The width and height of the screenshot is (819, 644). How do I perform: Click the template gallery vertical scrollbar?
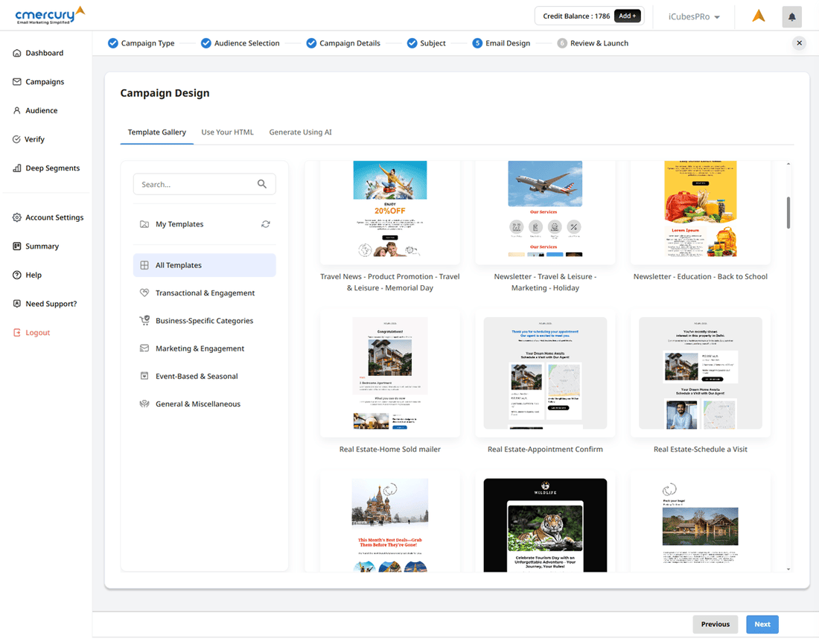click(788, 213)
